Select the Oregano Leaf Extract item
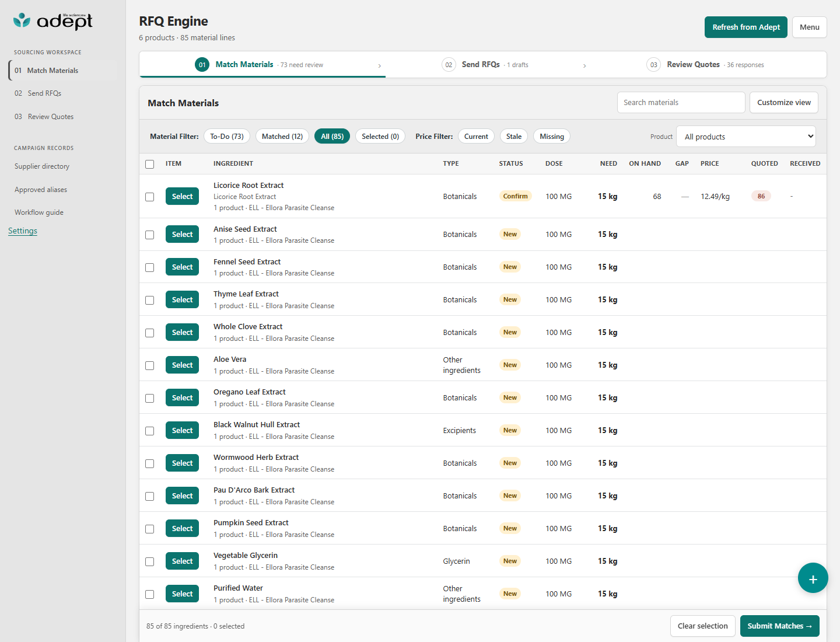 tap(182, 397)
